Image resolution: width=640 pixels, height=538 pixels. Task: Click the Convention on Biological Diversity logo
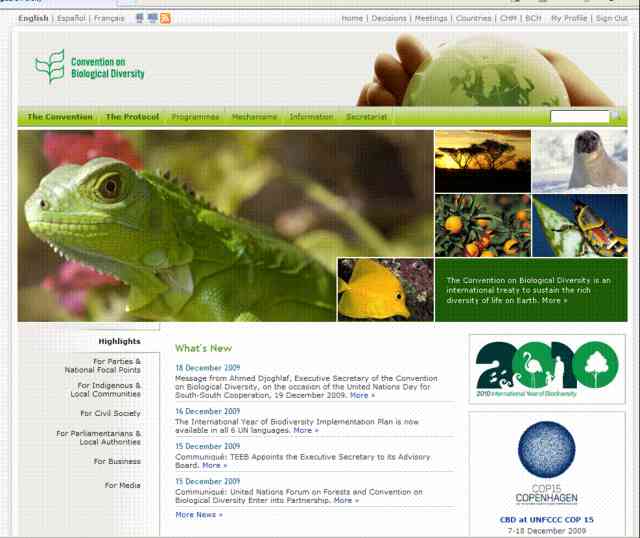click(x=90, y=67)
